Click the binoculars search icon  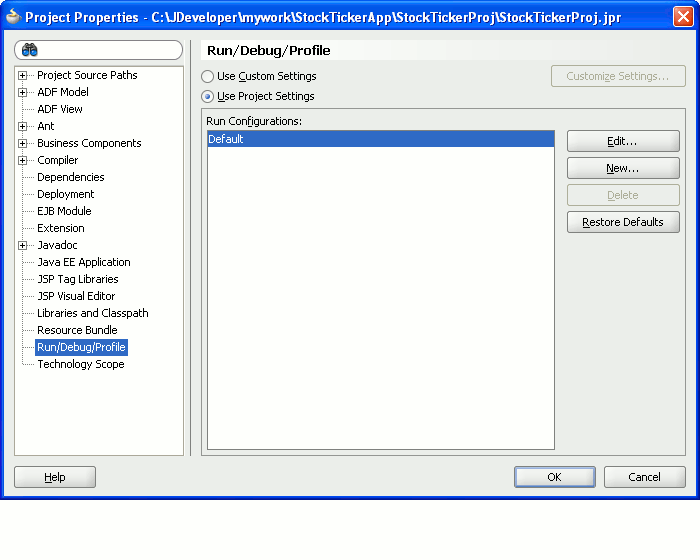click(x=30, y=50)
